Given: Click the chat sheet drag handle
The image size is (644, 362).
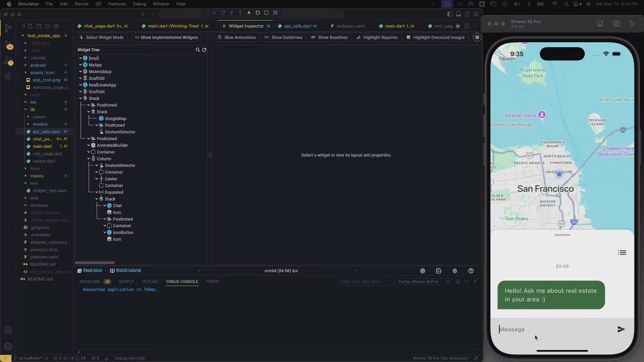Looking at the screenshot, I should pos(562,235).
